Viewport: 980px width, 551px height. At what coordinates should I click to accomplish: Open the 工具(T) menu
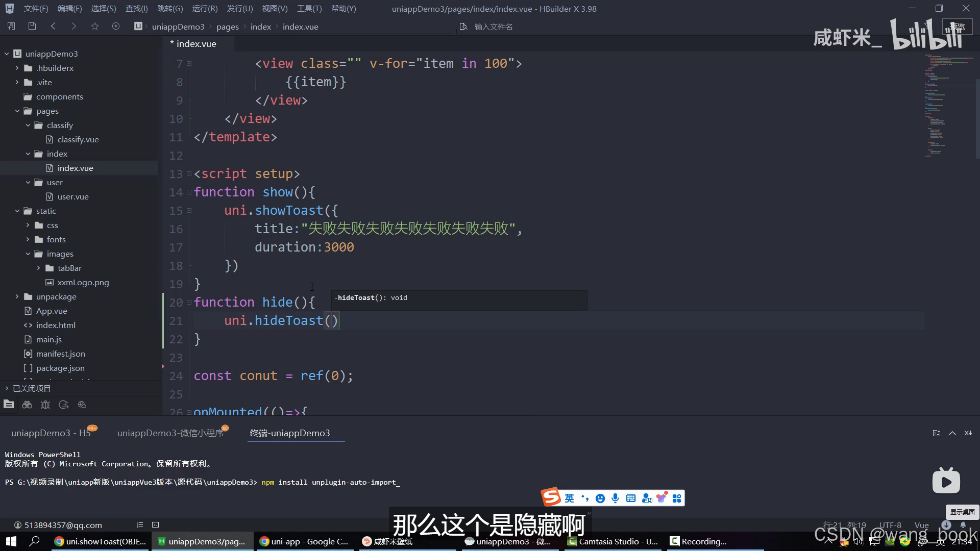click(x=309, y=9)
